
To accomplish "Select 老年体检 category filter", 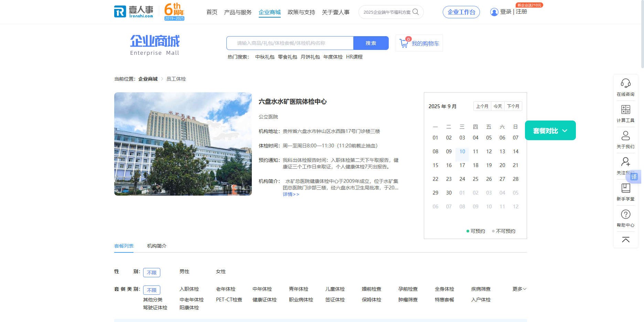I will 226,289.
